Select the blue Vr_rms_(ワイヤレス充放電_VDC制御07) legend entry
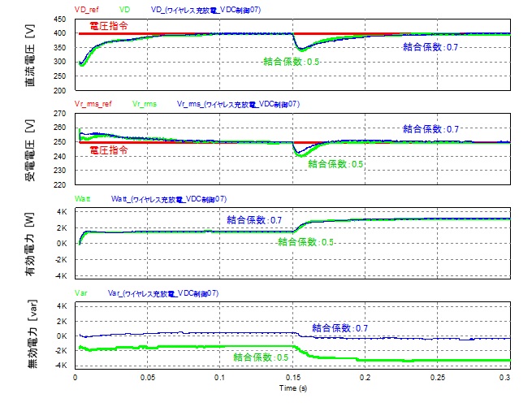The height and width of the screenshot is (407, 532). click(238, 104)
